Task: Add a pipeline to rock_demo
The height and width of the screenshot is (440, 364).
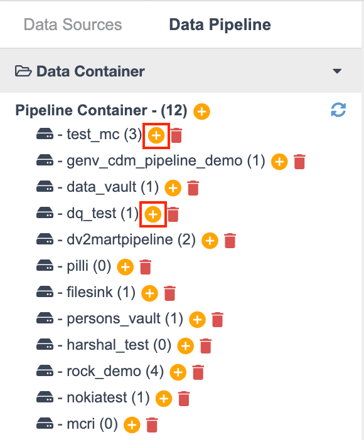Action: [x=178, y=372]
